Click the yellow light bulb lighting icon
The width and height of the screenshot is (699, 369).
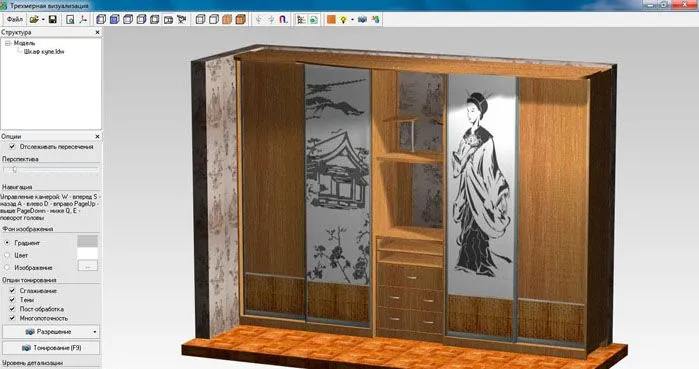343,20
